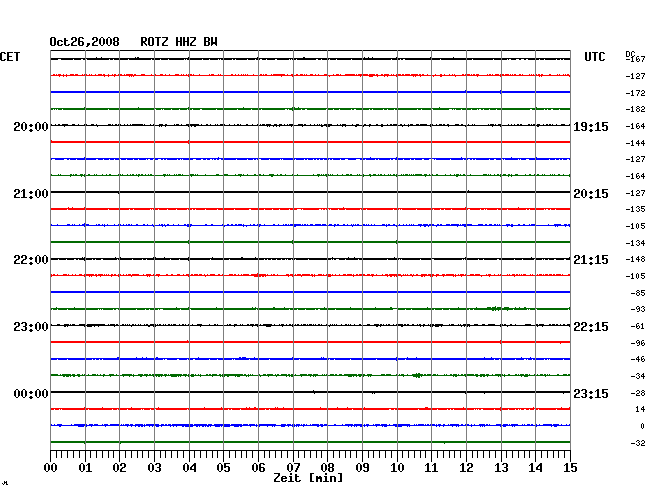Select DC value -46
The height and width of the screenshot is (494, 650).
[x=638, y=359]
